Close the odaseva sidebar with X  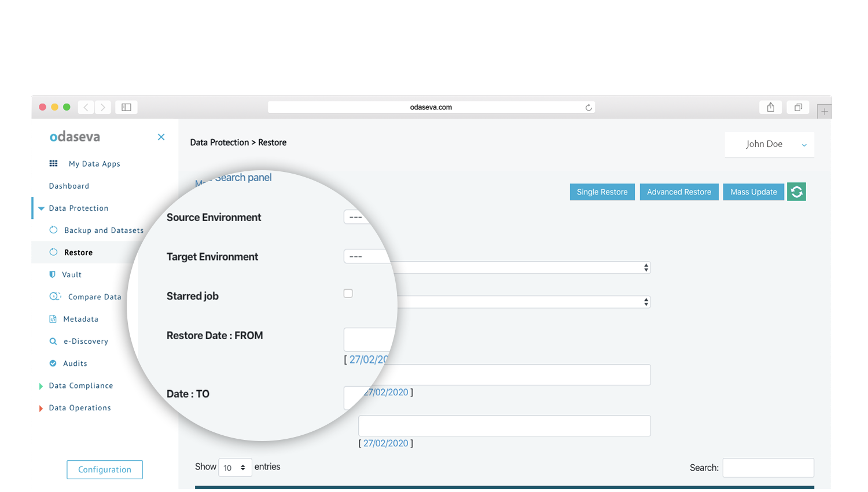[x=161, y=137]
